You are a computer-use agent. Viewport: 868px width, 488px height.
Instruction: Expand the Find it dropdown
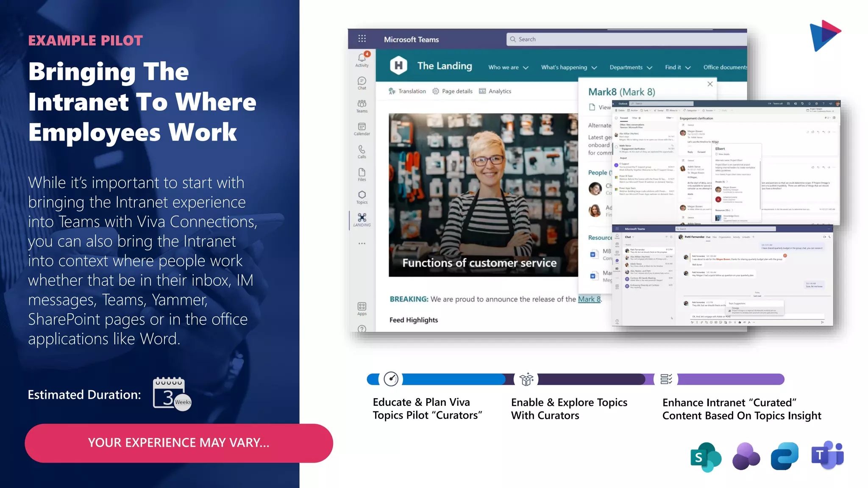(x=678, y=67)
